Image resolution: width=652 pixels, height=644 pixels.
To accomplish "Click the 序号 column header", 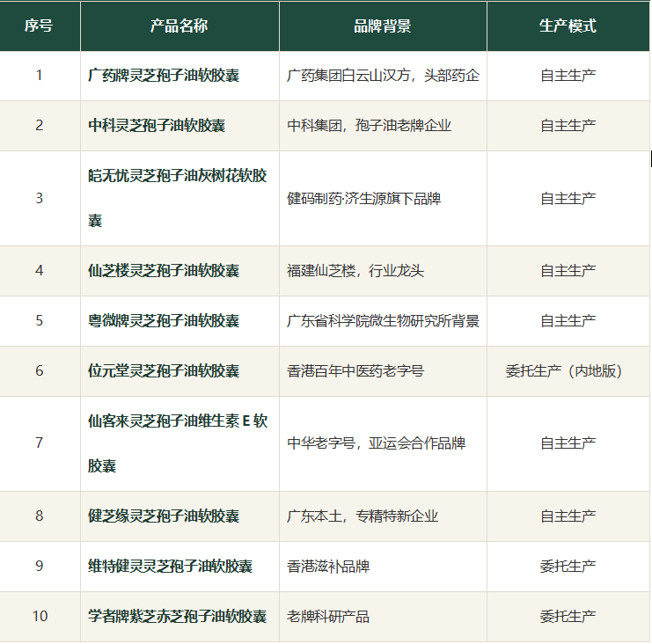I will point(39,26).
